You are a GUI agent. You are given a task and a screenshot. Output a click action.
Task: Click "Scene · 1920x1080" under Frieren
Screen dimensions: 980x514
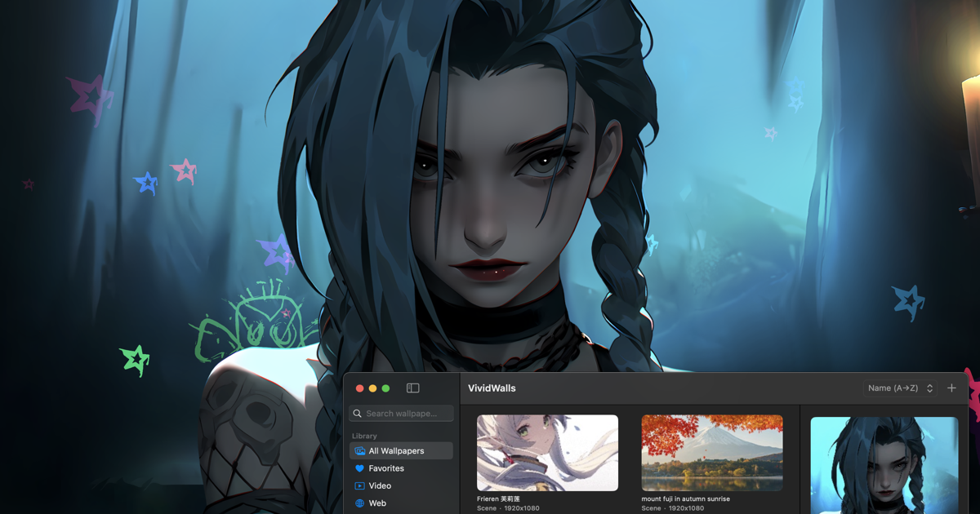508,508
